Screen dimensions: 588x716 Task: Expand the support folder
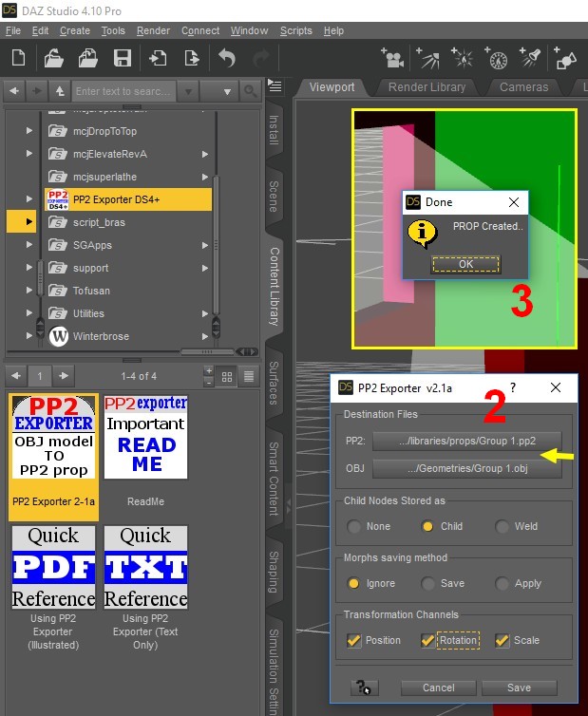pyautogui.click(x=29, y=268)
